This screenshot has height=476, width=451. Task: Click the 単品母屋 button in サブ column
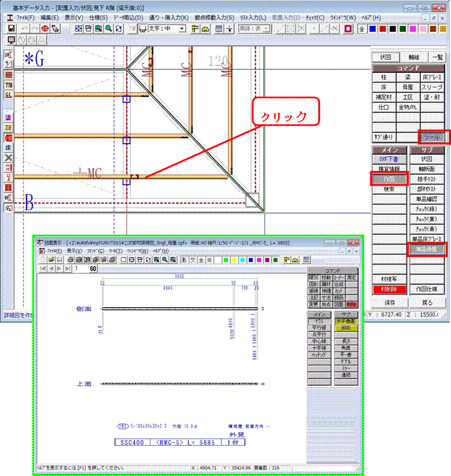click(427, 249)
